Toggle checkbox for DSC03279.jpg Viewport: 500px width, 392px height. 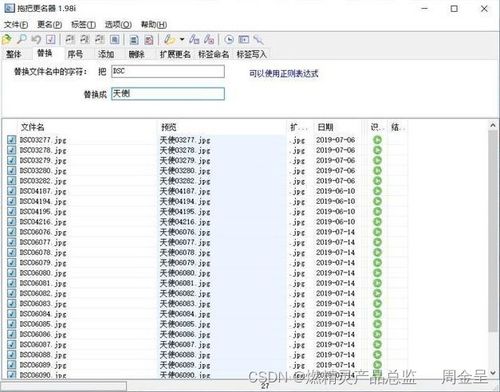point(11,160)
